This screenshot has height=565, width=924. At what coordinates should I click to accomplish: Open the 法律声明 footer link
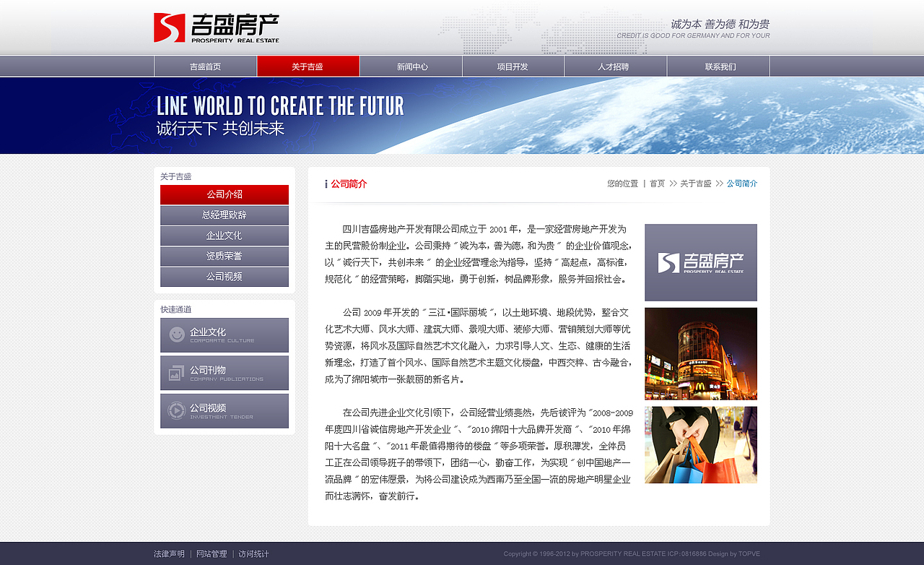click(x=169, y=554)
